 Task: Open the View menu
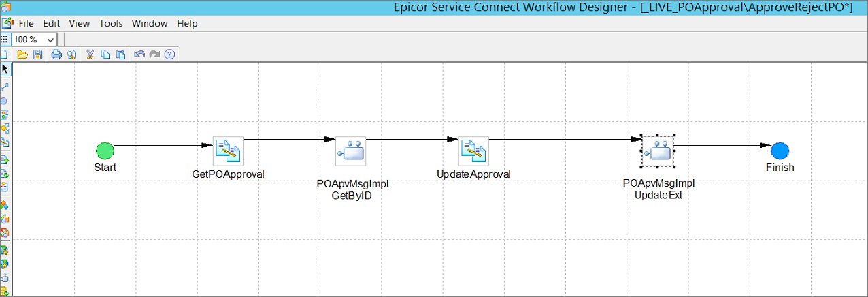[80, 23]
